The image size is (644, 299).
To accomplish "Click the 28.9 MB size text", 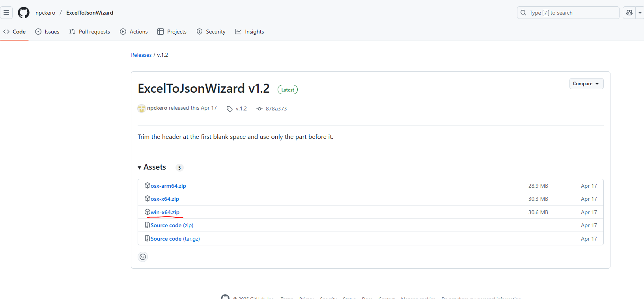I will [x=538, y=186].
